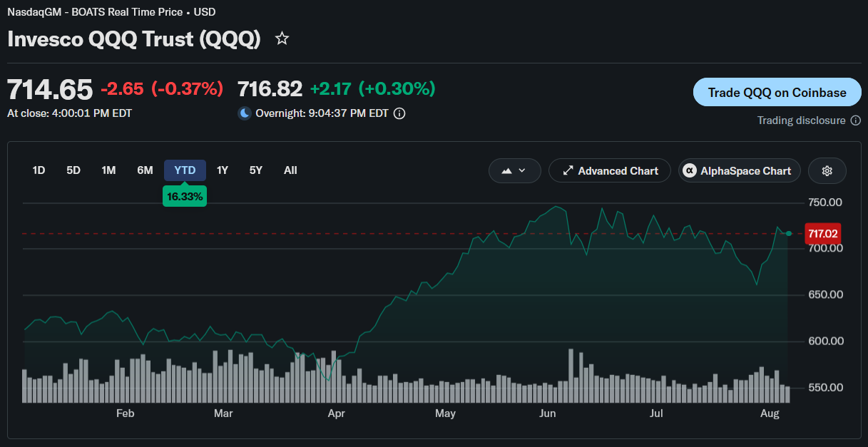
Task: Click the overnight price 716.82
Action: [270, 89]
